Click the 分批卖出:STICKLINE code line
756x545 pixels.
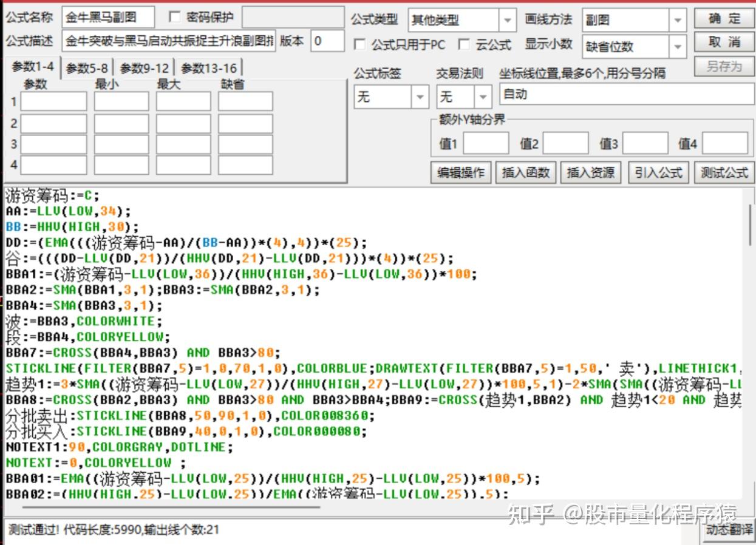tap(190, 416)
